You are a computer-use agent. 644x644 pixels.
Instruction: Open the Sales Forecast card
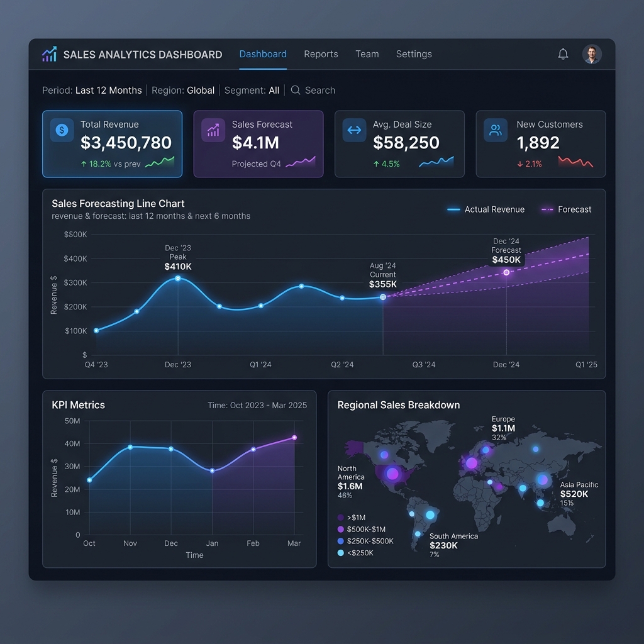click(x=258, y=144)
